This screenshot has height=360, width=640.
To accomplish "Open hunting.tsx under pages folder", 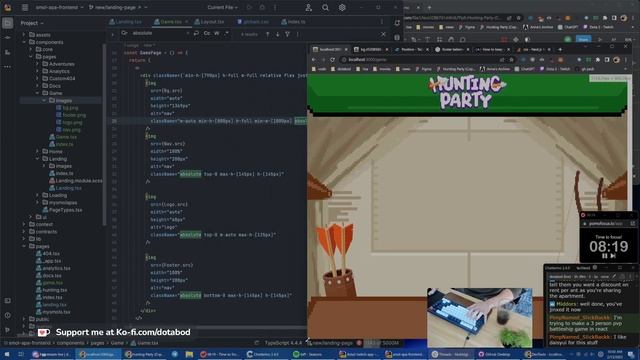I will [51, 290].
